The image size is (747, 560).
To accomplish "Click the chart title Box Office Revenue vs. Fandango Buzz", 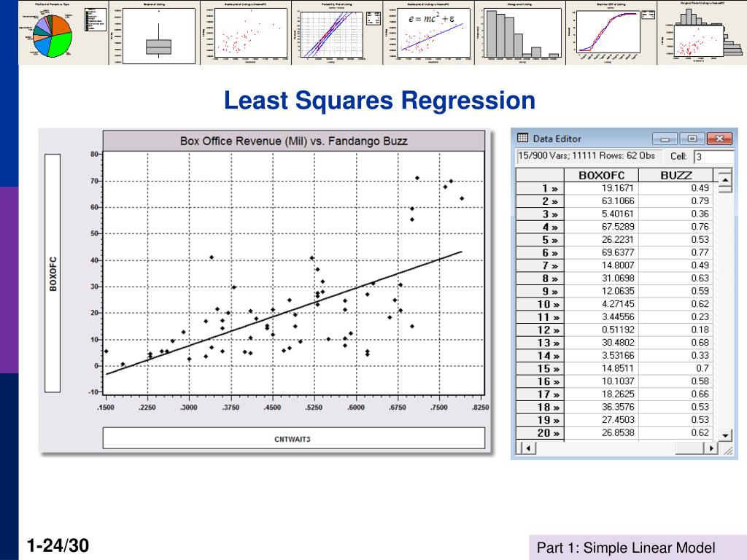I will pos(293,141).
